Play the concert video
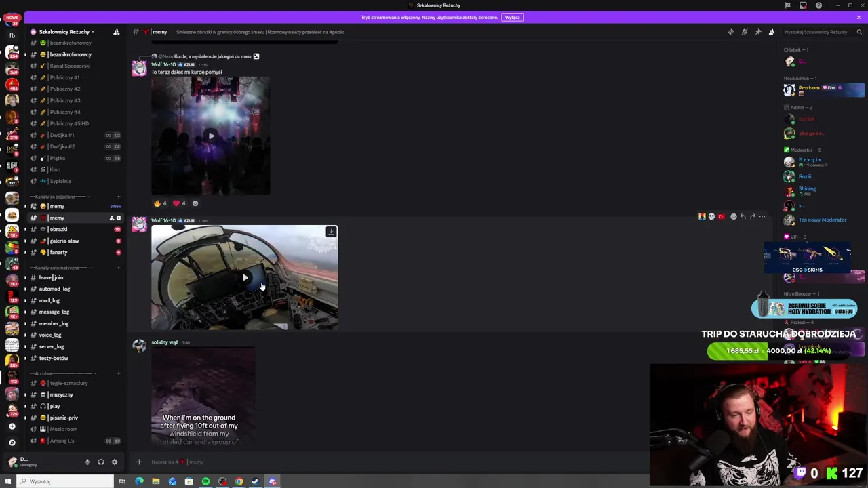This screenshot has width=868, height=488. tap(211, 136)
